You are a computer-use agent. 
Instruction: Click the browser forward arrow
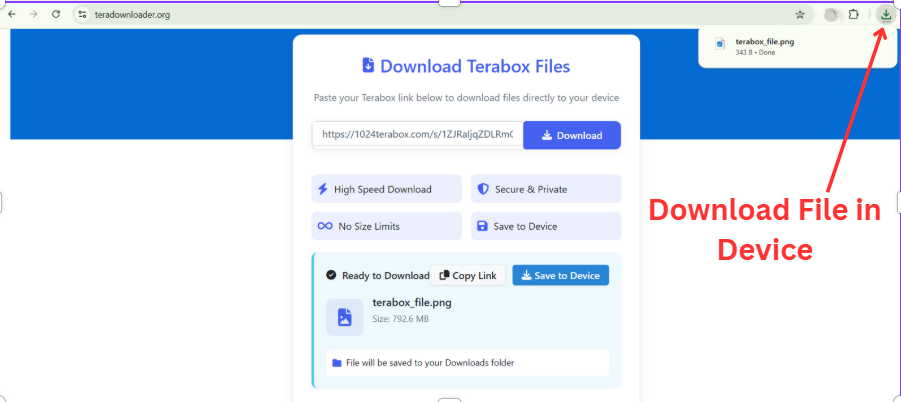point(34,15)
